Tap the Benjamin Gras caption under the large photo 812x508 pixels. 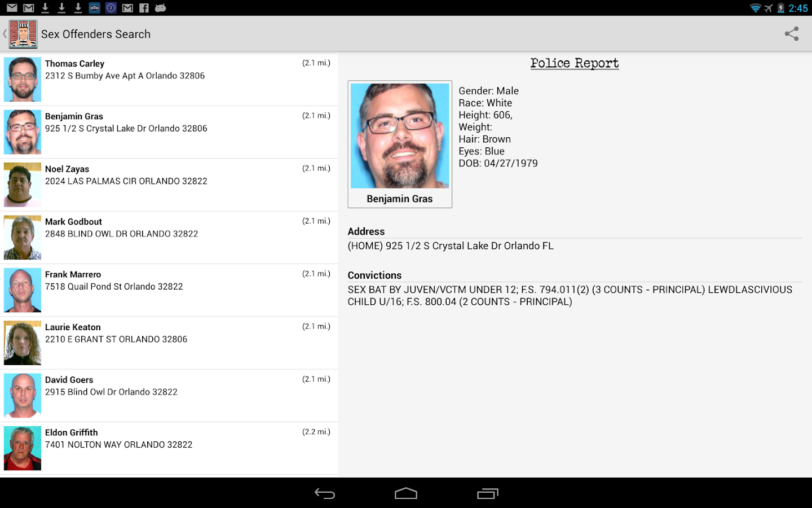click(400, 199)
